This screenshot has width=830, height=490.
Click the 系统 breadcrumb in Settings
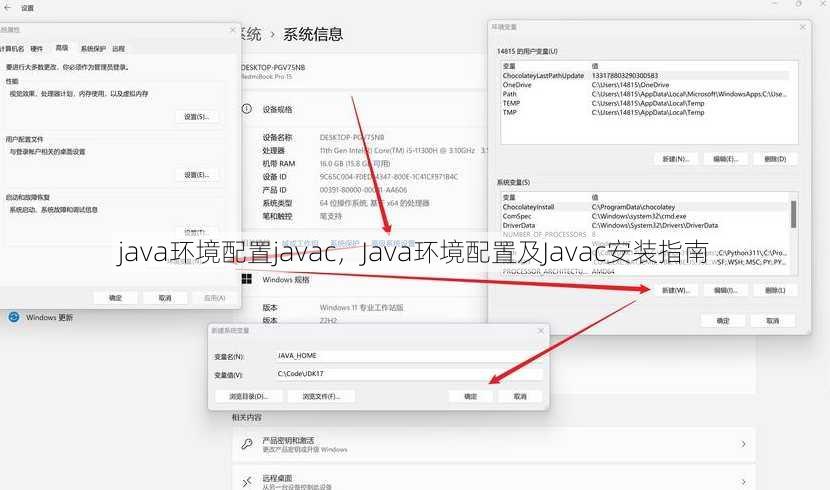pos(250,34)
